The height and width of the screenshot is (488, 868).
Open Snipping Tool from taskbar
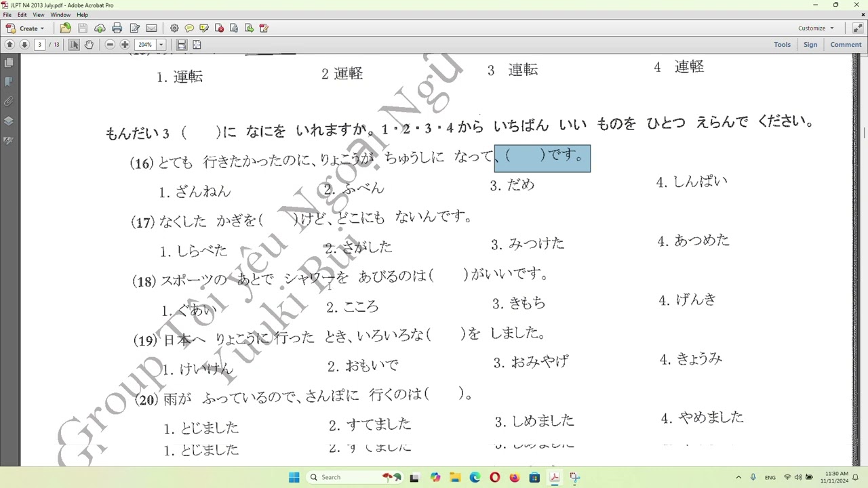(574, 477)
